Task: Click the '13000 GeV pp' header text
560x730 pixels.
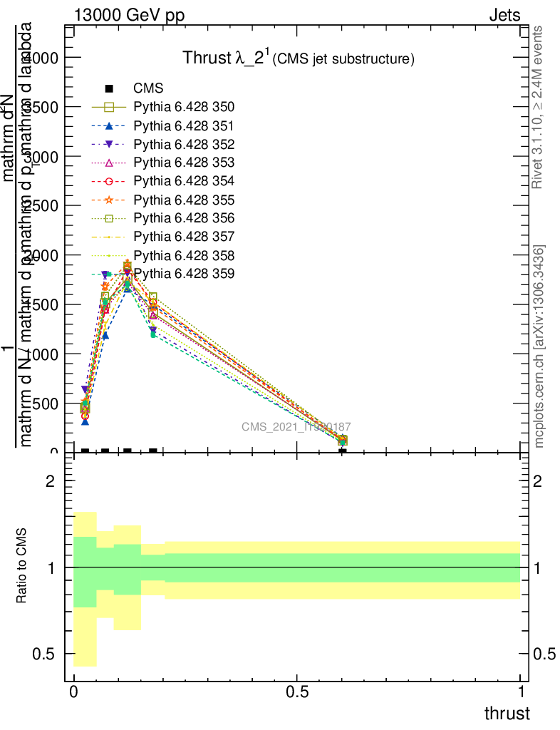Action: click(129, 15)
